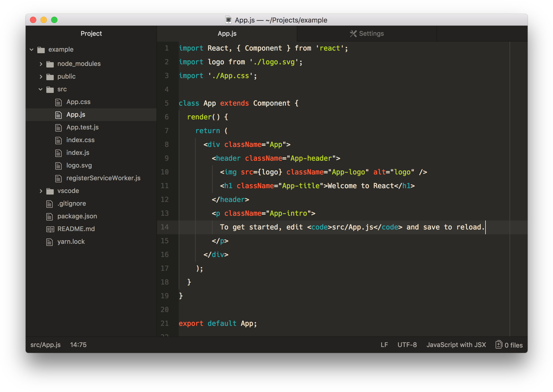
Task: Click the cursor position indicator 14:75
Action: tap(78, 345)
